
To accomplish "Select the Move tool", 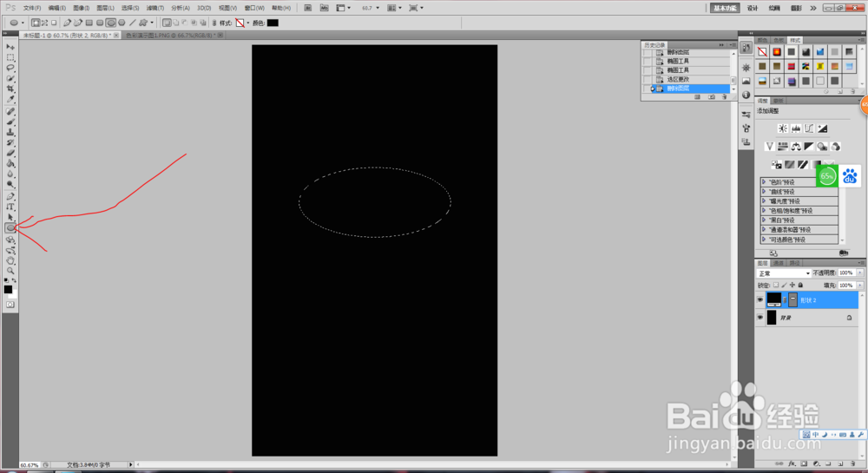I will click(10, 47).
